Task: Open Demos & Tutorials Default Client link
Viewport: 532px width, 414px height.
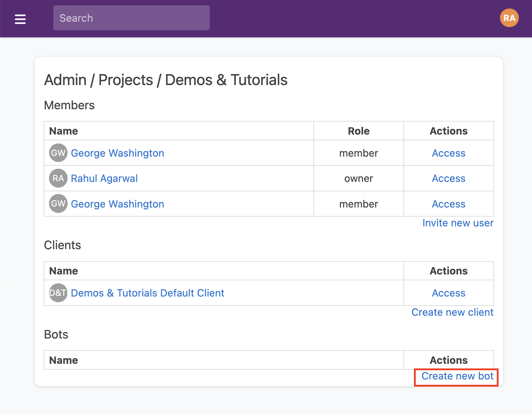Action: 148,293
